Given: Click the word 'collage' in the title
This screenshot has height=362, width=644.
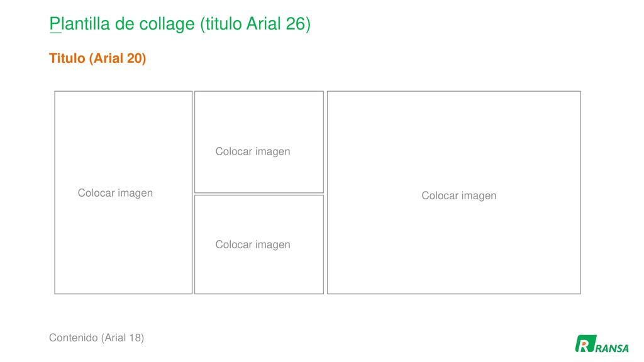Looking at the screenshot, I should tap(167, 25).
